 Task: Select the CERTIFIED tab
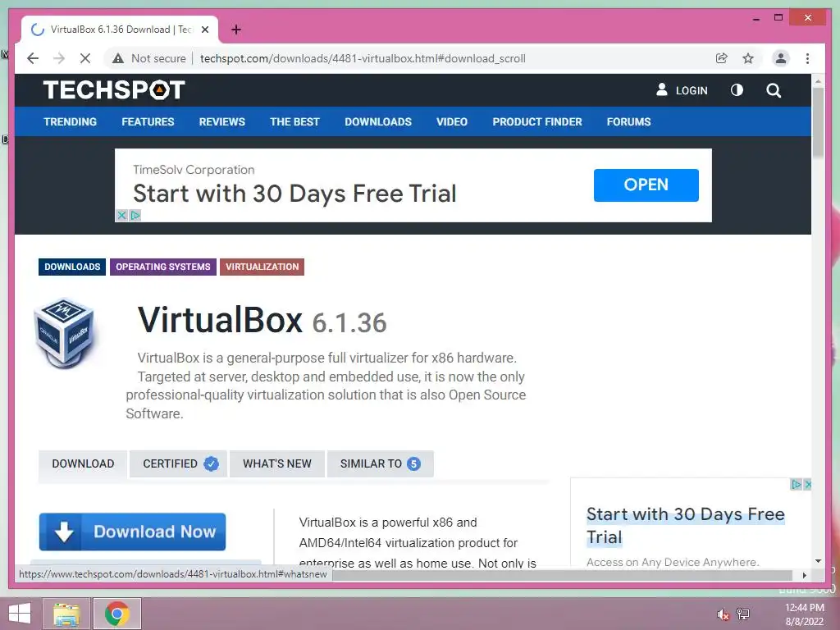178,464
